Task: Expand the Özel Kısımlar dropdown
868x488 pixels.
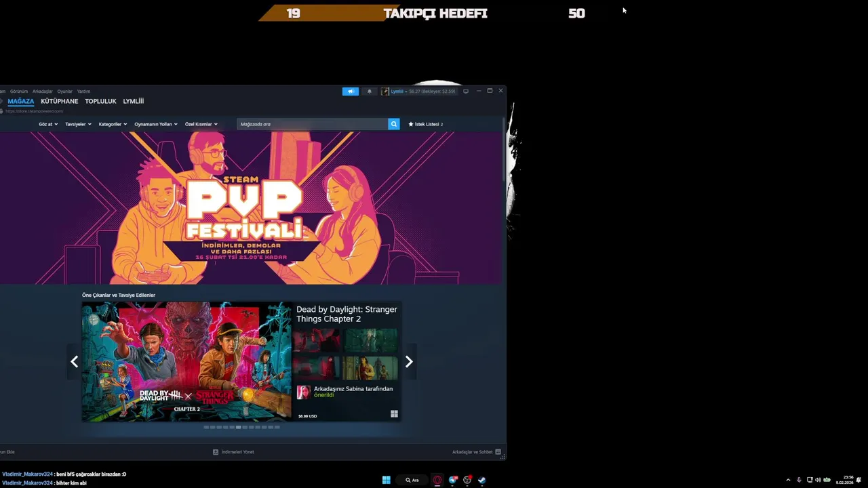Action: 201,124
